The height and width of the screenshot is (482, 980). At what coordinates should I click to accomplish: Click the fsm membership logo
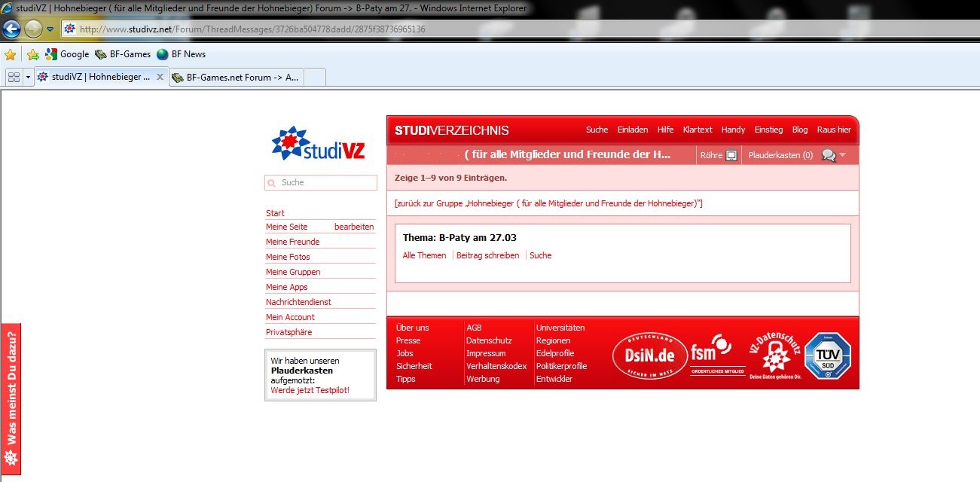pos(717,354)
